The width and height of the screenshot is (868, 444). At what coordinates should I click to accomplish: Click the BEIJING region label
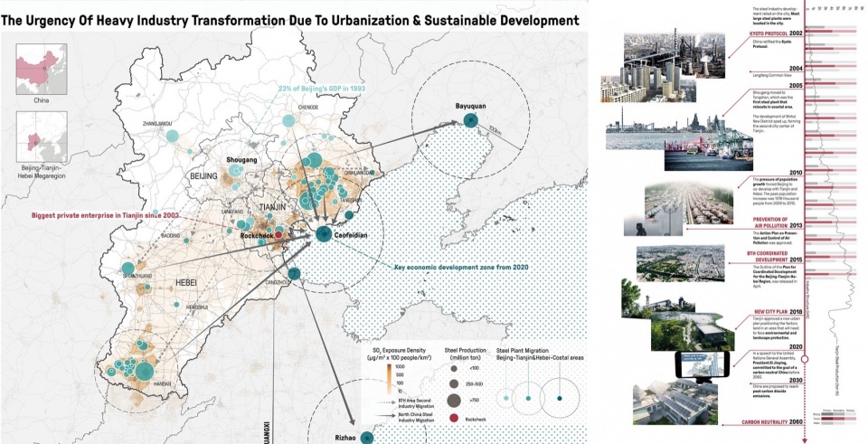tap(203, 176)
